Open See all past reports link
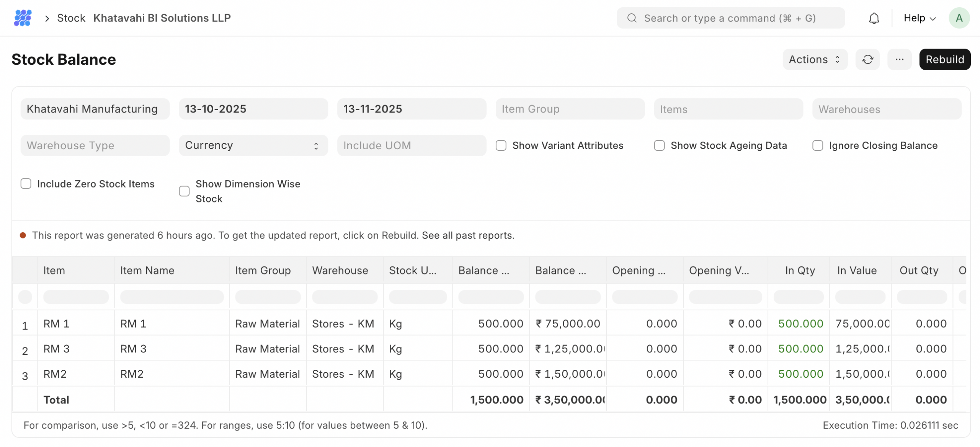Image resolution: width=980 pixels, height=447 pixels. tap(468, 235)
